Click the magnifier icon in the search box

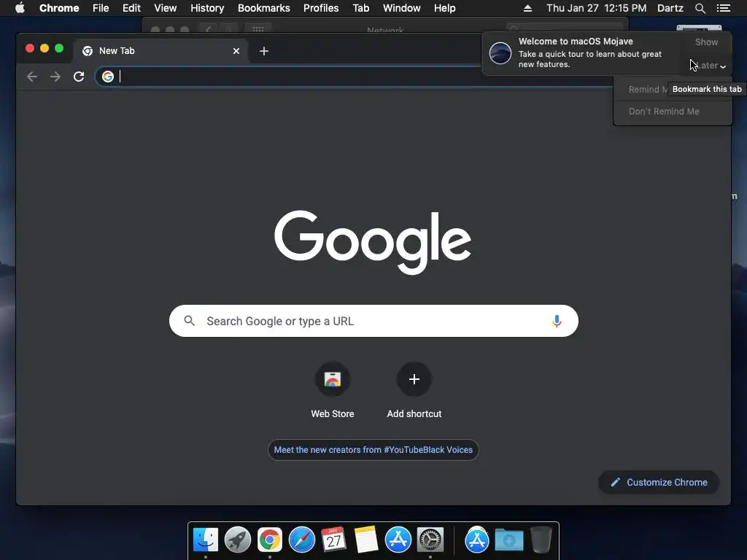(189, 321)
